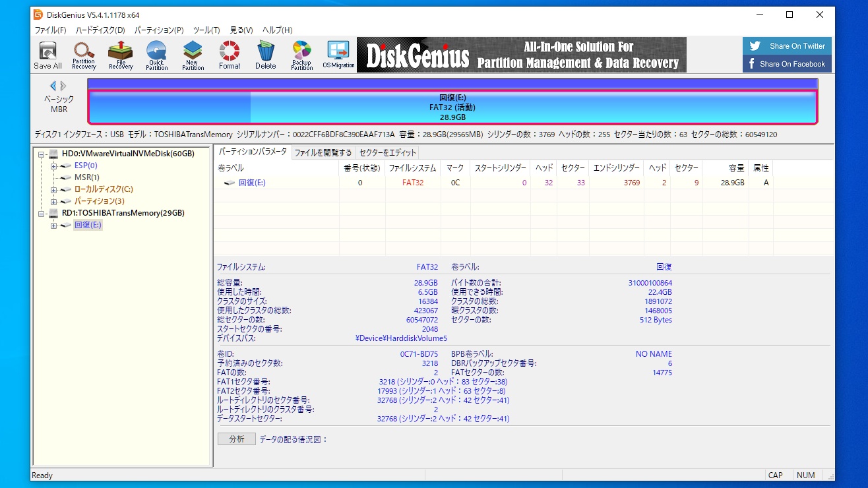Open the ハードディスク(D) menu

coord(100,30)
